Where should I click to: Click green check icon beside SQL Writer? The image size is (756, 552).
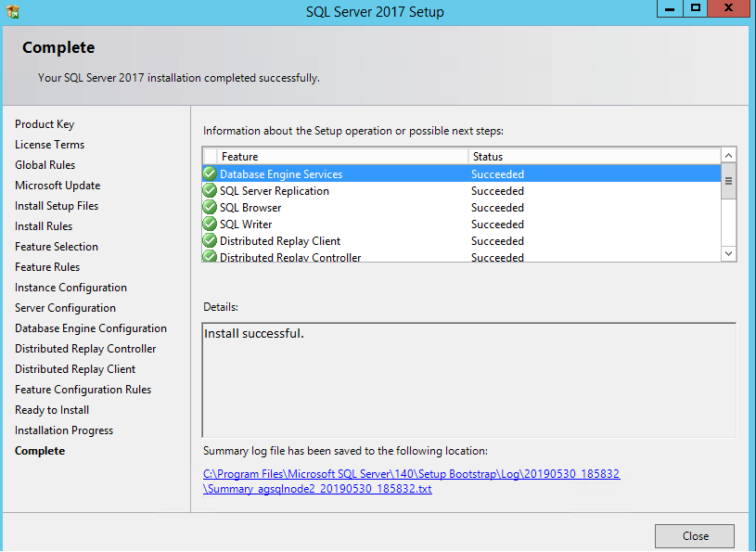click(210, 224)
